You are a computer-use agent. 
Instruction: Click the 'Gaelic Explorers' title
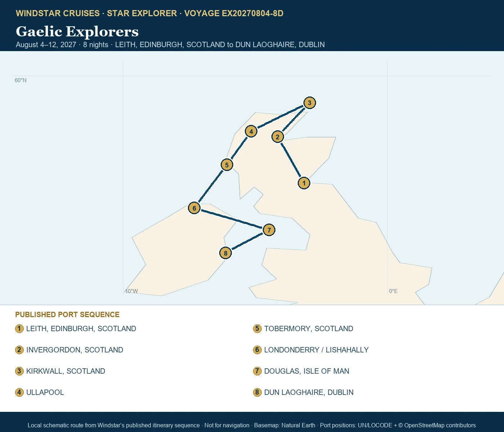click(x=77, y=32)
